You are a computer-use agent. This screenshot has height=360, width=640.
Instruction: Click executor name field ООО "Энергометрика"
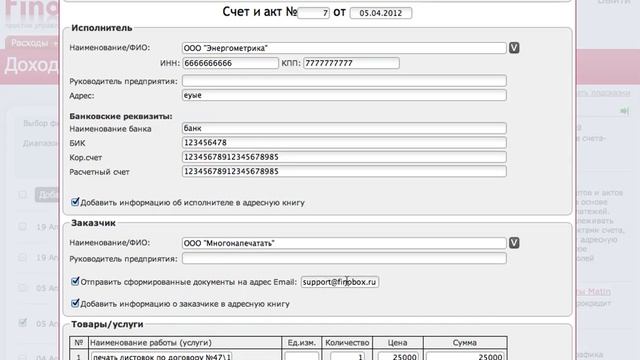[344, 48]
